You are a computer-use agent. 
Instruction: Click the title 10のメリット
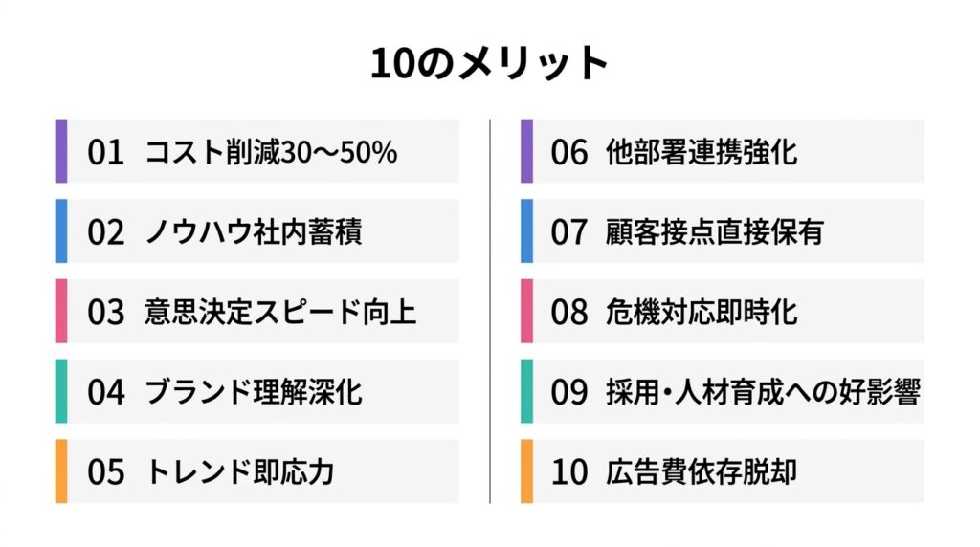click(489, 63)
